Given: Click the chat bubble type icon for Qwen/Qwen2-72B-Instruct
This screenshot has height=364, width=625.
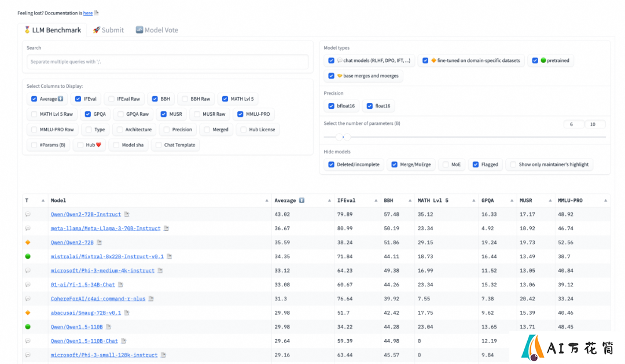Looking at the screenshot, I should 28,214.
